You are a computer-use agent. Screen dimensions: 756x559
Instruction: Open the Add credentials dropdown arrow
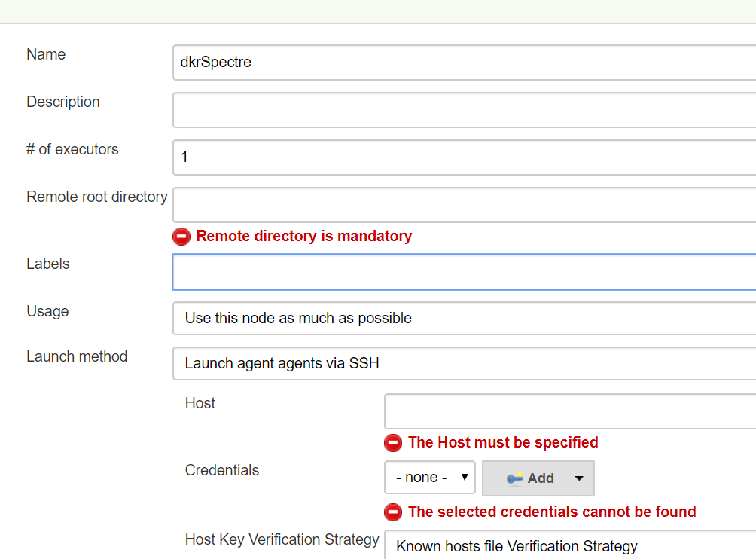tap(579, 478)
